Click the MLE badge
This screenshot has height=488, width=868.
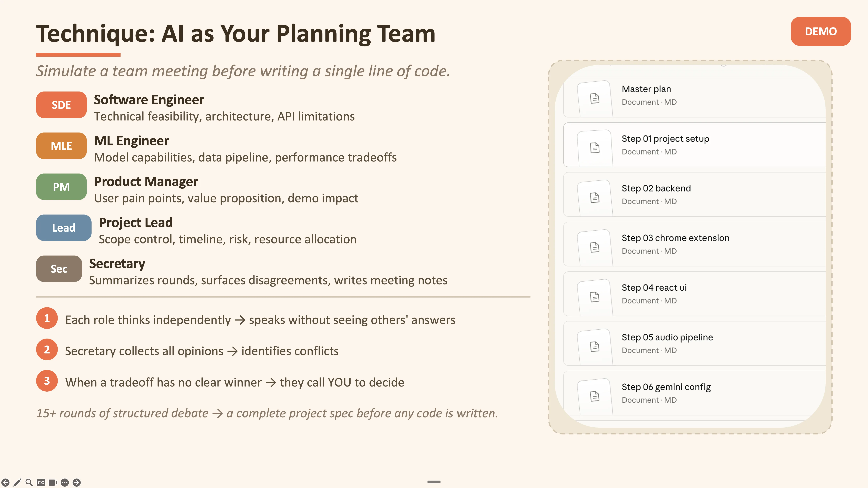point(61,146)
